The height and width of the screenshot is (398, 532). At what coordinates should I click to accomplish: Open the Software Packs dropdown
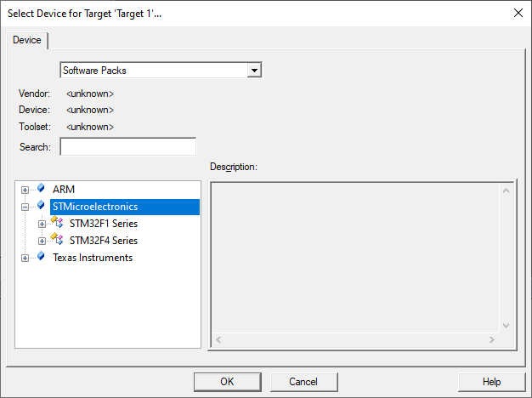[254, 71]
